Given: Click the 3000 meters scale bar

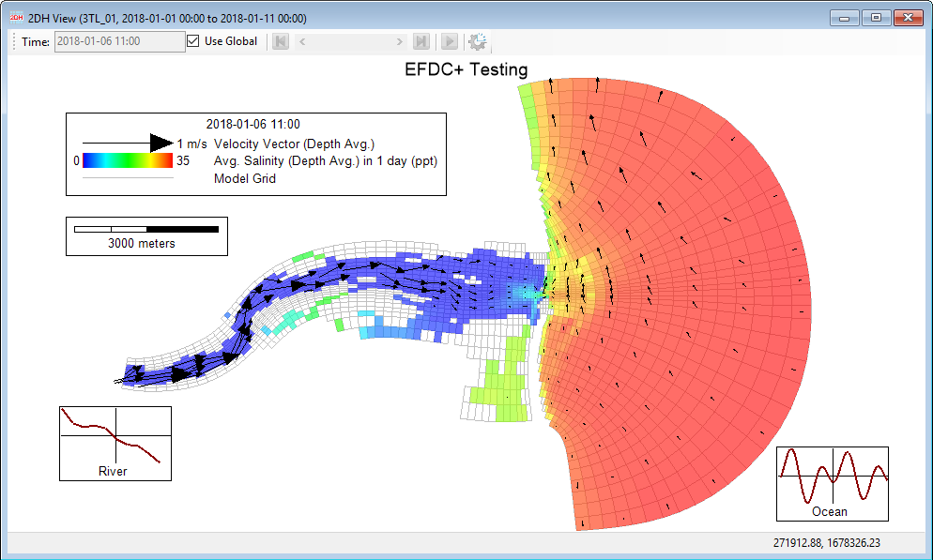Looking at the screenshot, I should 145,230.
